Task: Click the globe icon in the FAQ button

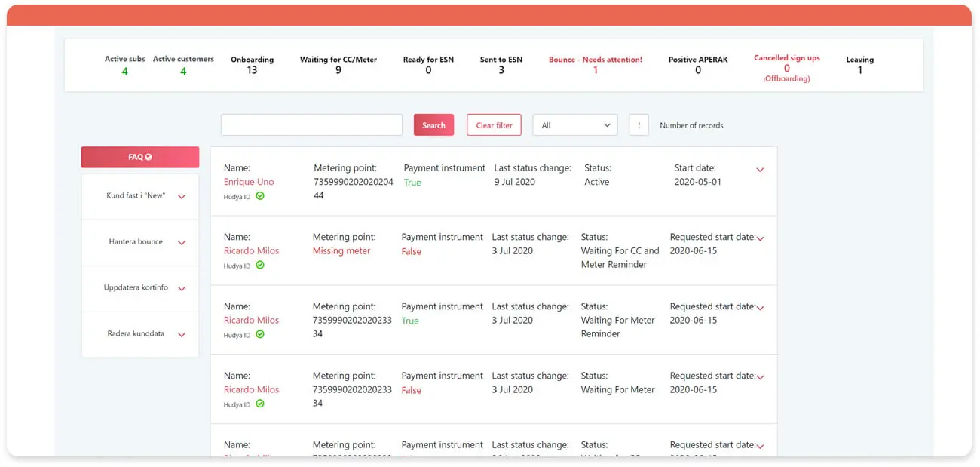Action: [x=149, y=157]
